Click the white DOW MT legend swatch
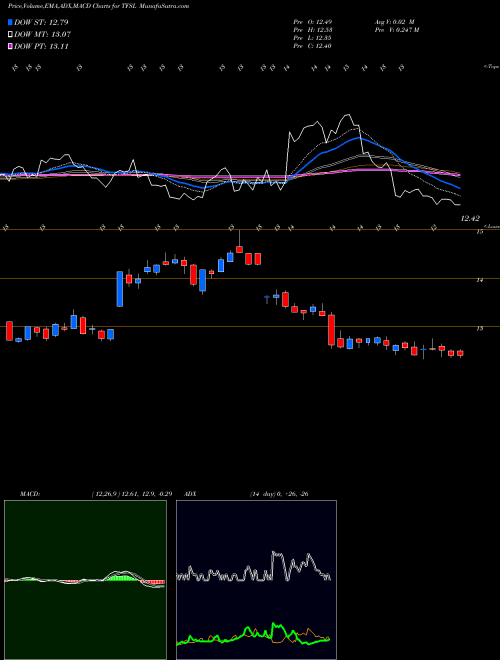 (x=10, y=35)
